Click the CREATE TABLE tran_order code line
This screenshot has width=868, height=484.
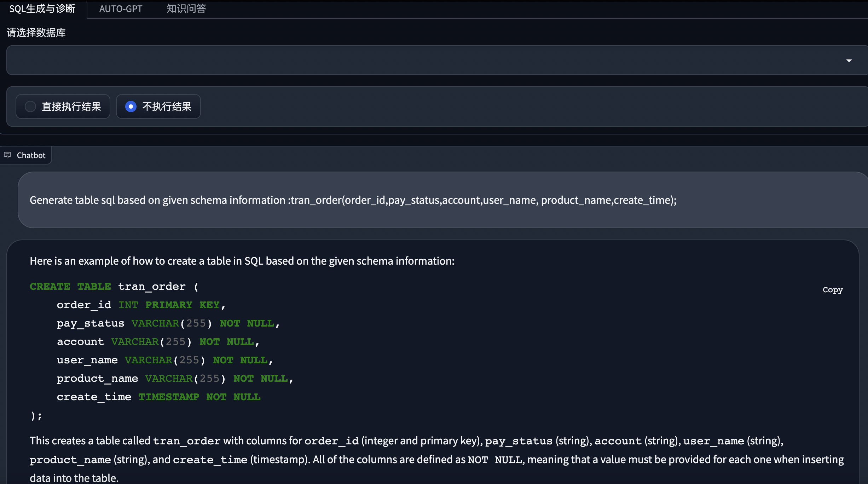pyautogui.click(x=114, y=287)
